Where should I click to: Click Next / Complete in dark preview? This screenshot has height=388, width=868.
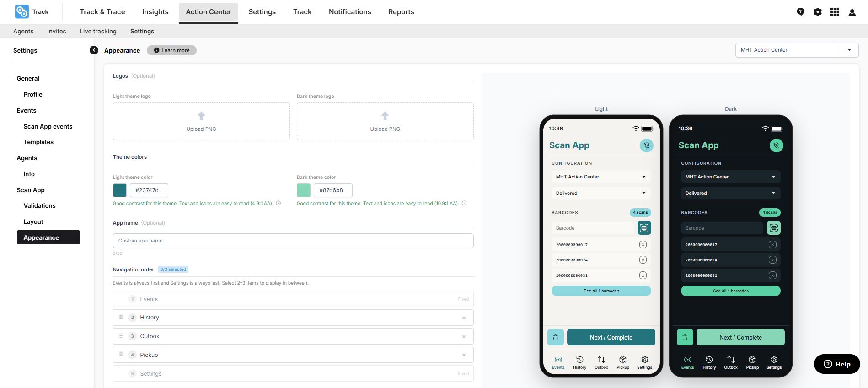[740, 337]
